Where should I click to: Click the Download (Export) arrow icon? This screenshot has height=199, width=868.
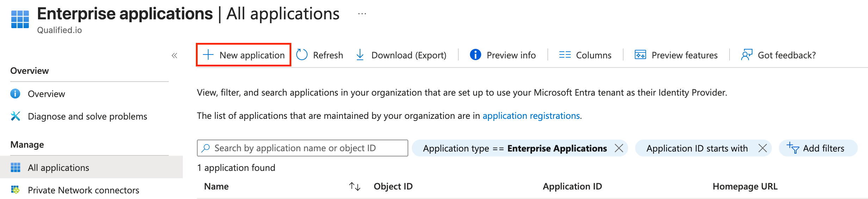point(360,55)
